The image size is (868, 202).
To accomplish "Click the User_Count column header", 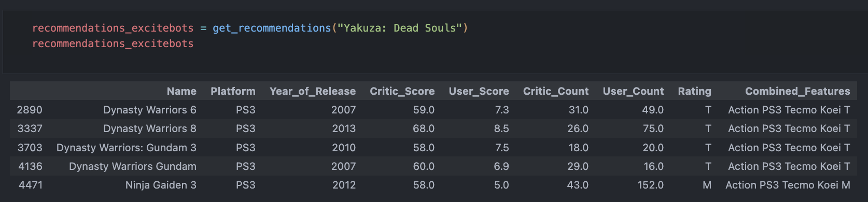I will pos(633,91).
